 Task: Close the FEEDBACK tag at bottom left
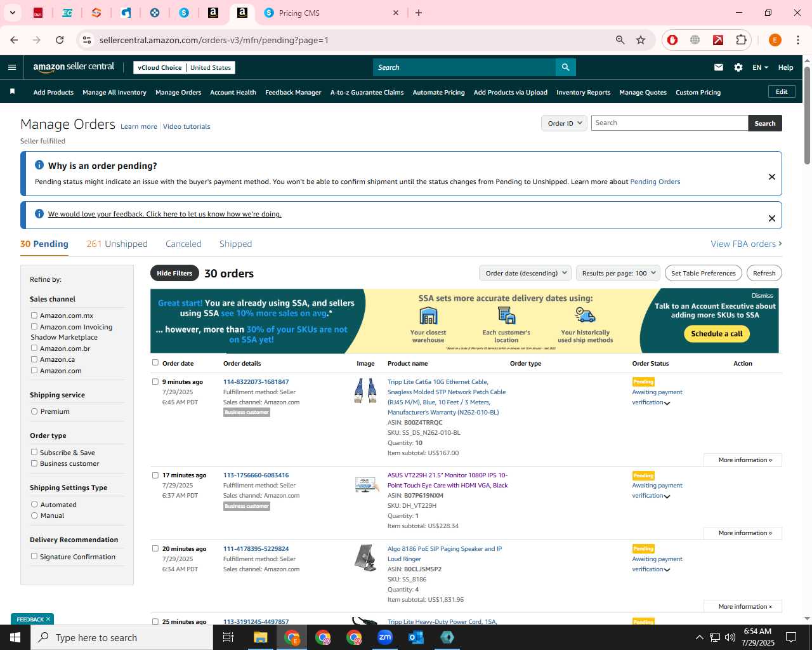point(48,619)
